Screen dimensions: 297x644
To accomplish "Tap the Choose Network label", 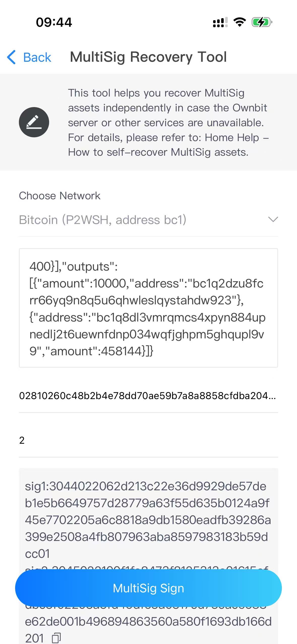I will coord(60,196).
